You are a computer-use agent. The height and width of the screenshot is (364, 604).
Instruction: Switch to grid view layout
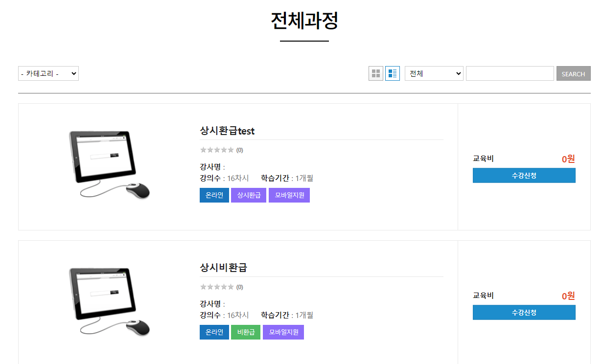pos(375,73)
